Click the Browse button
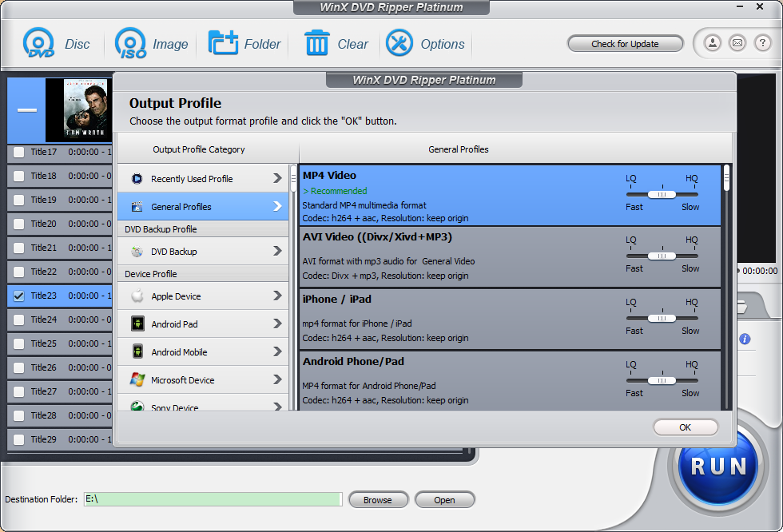Viewport: 783px width, 532px height. pos(378,499)
